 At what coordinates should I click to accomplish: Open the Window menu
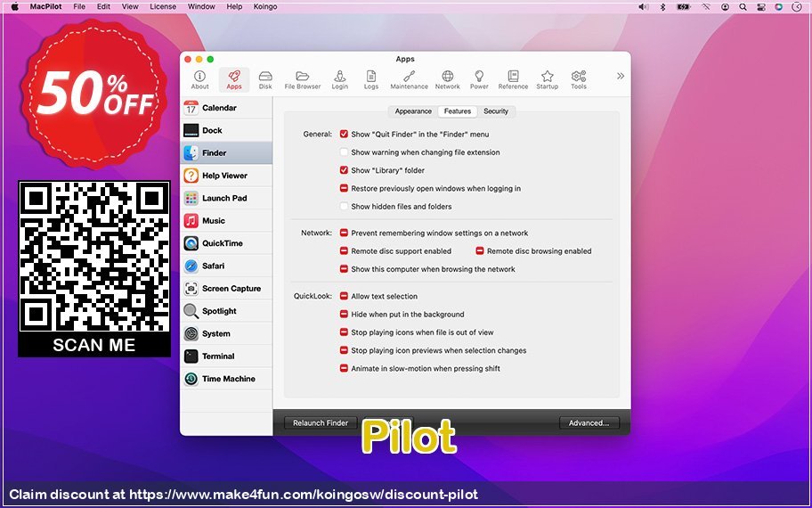pyautogui.click(x=201, y=7)
